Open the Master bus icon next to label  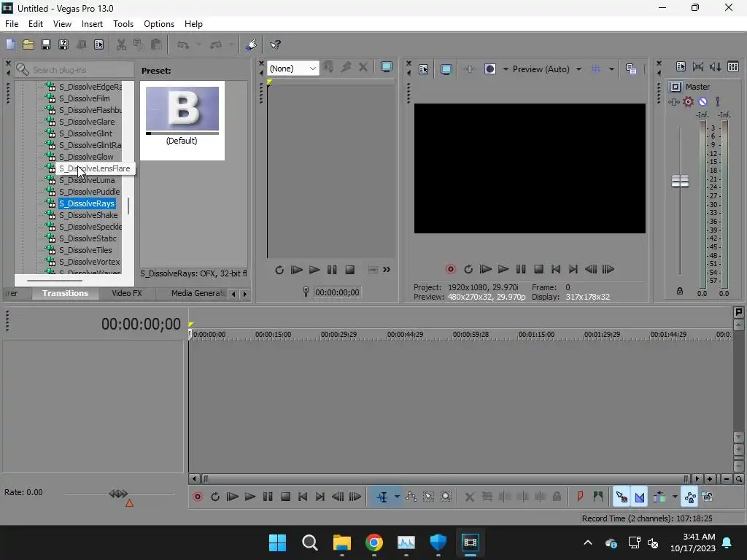click(675, 87)
